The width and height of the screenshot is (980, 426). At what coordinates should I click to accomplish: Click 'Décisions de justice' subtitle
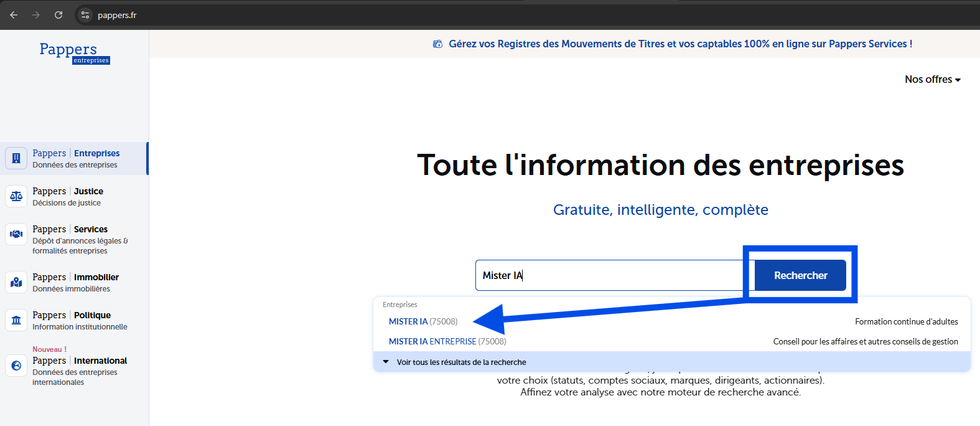pos(67,203)
